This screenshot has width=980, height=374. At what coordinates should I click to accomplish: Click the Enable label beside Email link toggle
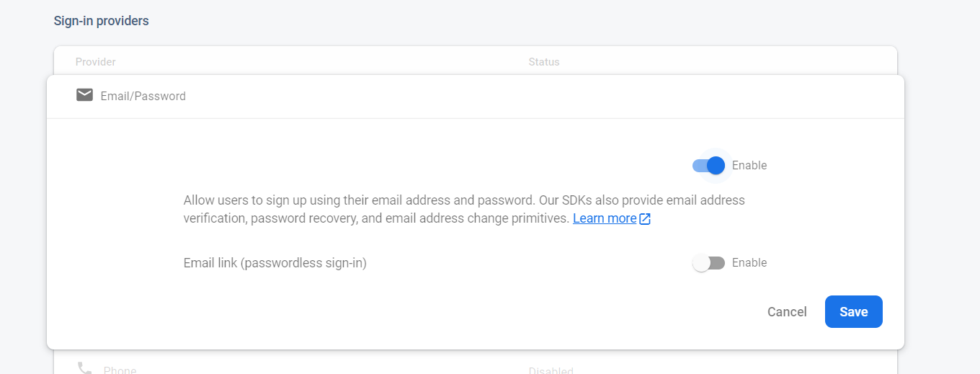coord(749,262)
